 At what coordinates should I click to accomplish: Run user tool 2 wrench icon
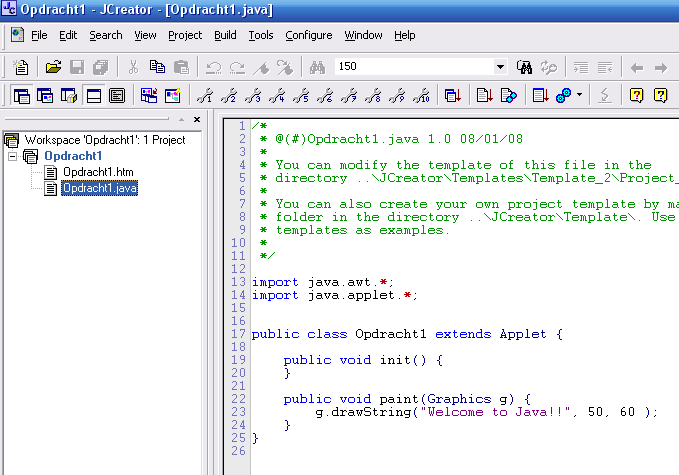229,95
